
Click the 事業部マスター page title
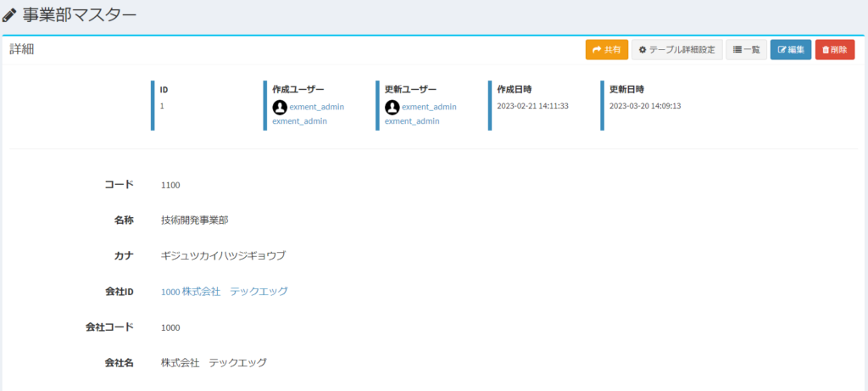(79, 15)
